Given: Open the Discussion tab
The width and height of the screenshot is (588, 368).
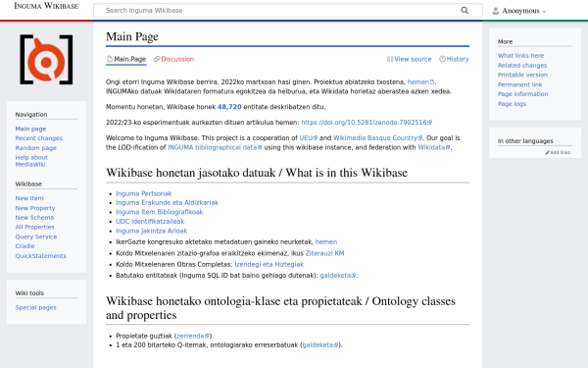Looking at the screenshot, I should 173,59.
